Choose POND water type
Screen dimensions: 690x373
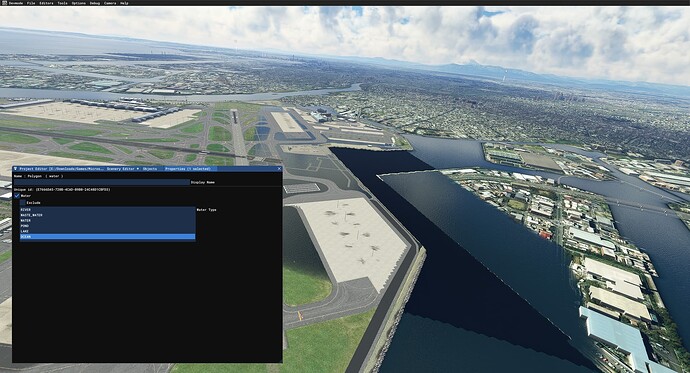(x=107, y=226)
